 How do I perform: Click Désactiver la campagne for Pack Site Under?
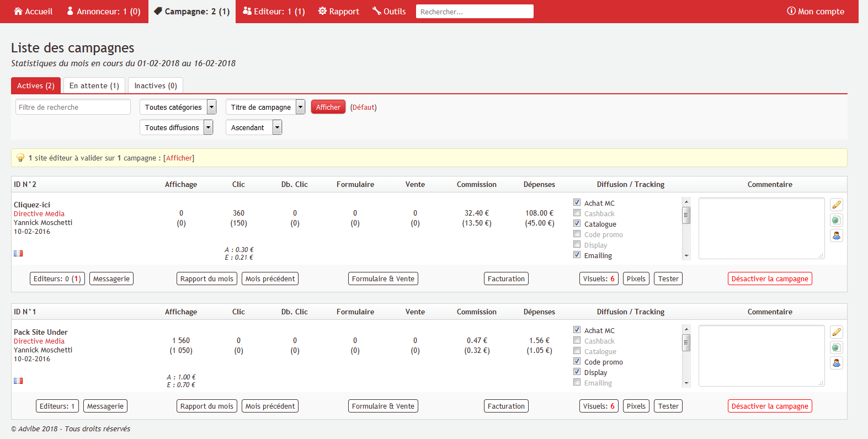(770, 406)
